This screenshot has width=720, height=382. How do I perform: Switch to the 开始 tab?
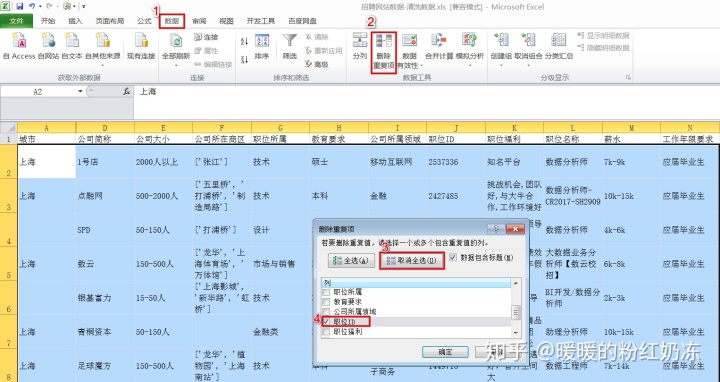48,21
